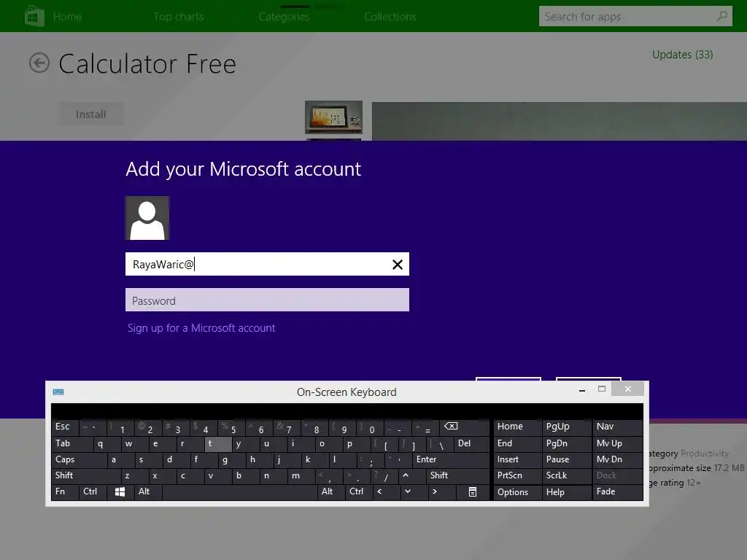Tap the Fade key on keyboard
The image size is (747, 560).
(x=617, y=491)
